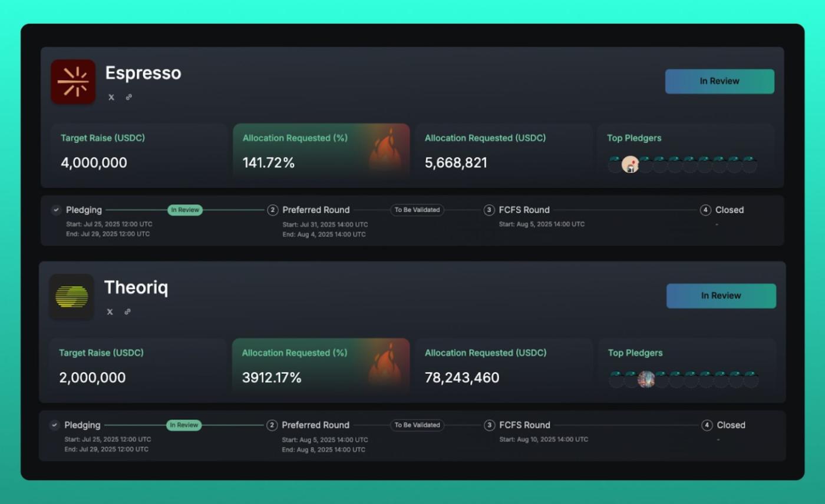The height and width of the screenshot is (504, 825).
Task: Click Theoriq's green 'In Review' timeline badge
Action: [184, 425]
